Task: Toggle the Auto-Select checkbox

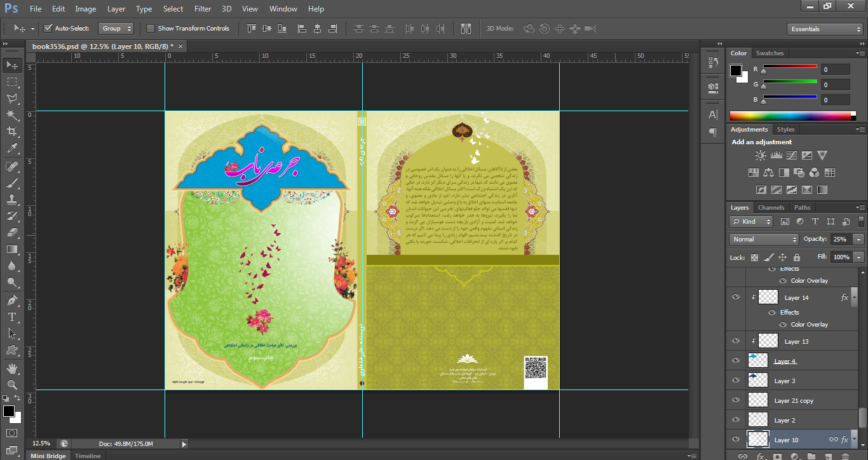Action: [x=48, y=29]
